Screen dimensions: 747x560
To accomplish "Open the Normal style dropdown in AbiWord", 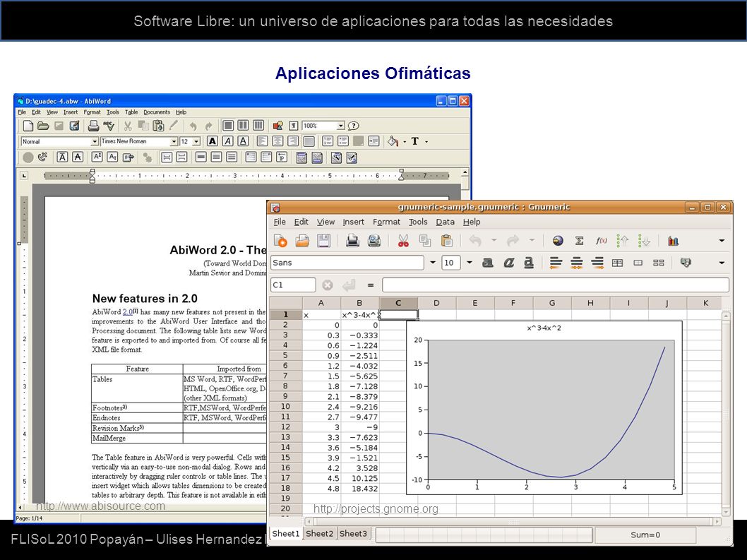I will click(x=95, y=141).
